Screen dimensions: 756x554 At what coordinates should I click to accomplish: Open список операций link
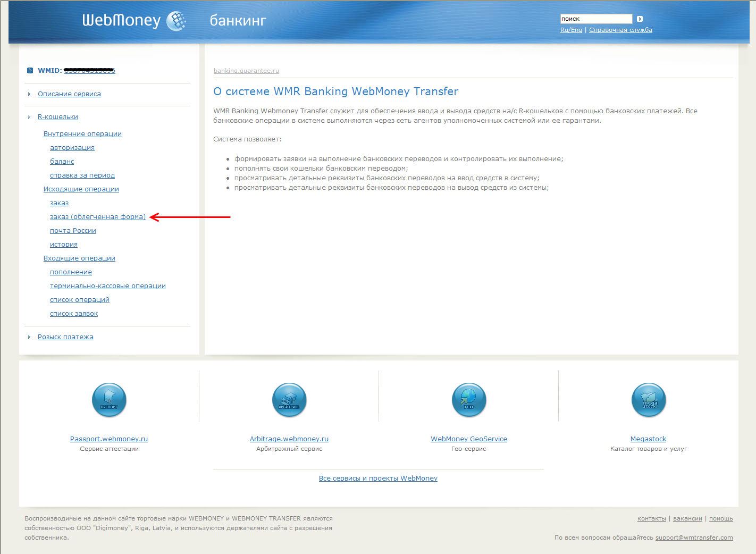pos(80,300)
